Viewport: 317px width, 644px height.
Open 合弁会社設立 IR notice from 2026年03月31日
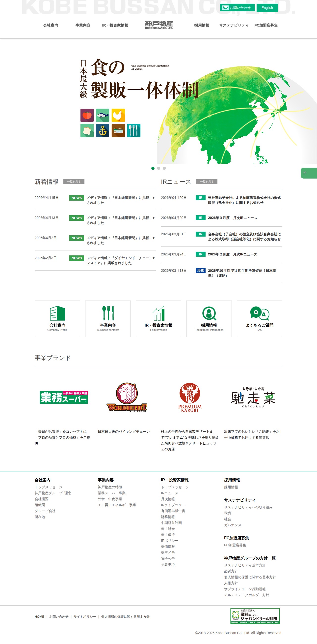(x=244, y=237)
